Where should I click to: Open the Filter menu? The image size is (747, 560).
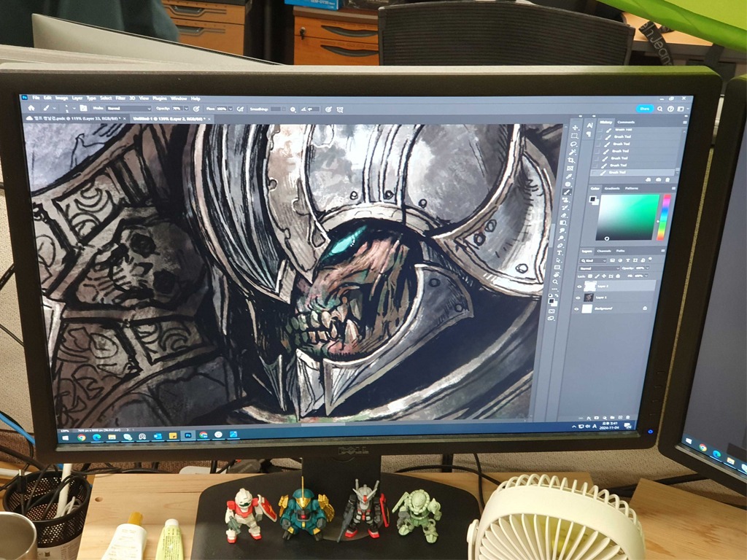120,98
